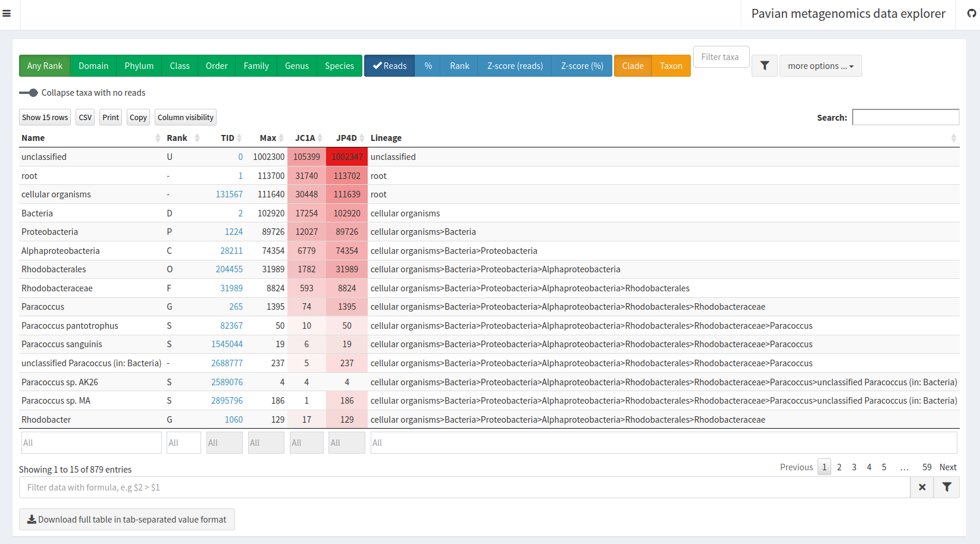This screenshot has width=980, height=544.
Task: Toggle the Reads checked button
Action: pyautogui.click(x=389, y=66)
